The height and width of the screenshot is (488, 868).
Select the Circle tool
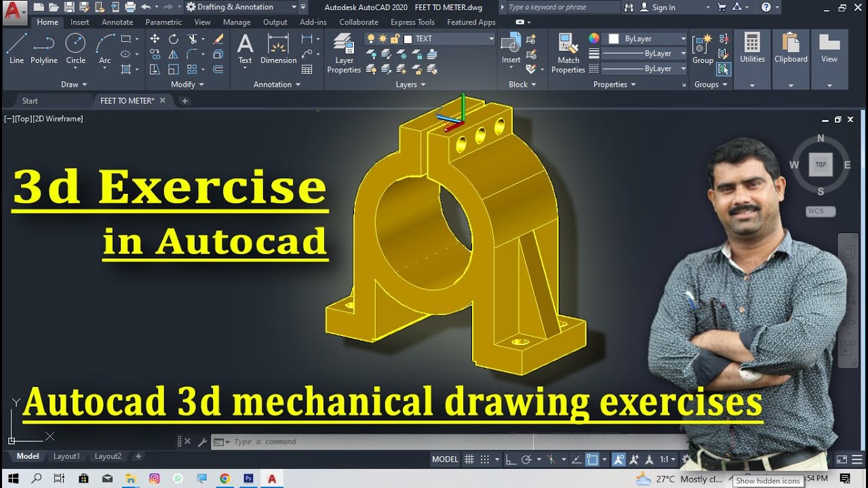point(75,49)
